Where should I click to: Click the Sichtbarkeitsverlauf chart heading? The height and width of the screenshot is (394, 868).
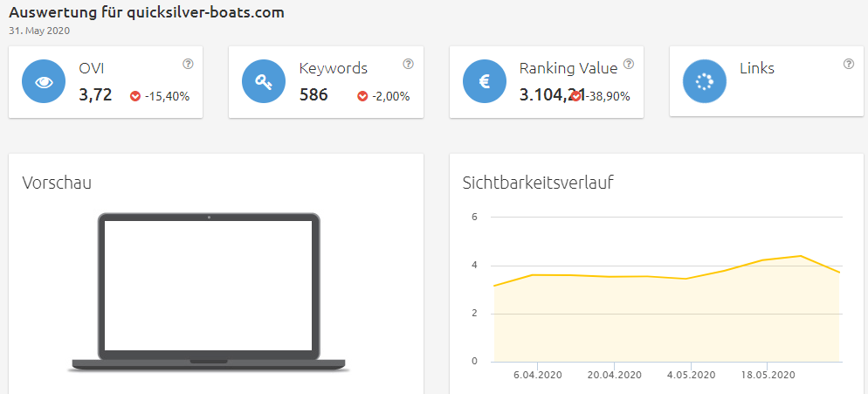[x=538, y=183]
